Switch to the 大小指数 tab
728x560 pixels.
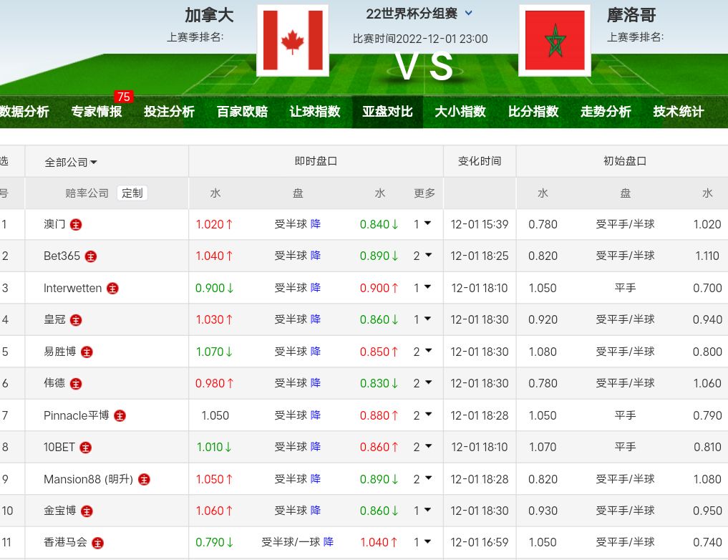coord(460,112)
